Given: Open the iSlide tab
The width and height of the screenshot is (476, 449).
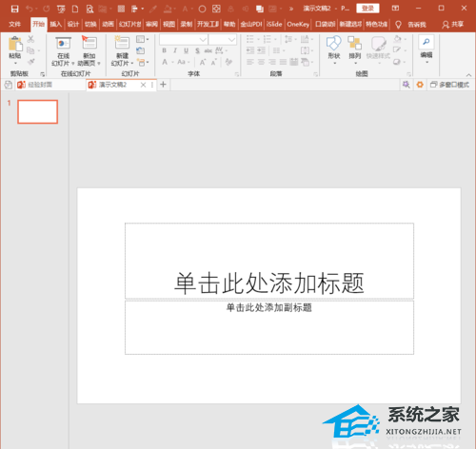Looking at the screenshot, I should 274,24.
